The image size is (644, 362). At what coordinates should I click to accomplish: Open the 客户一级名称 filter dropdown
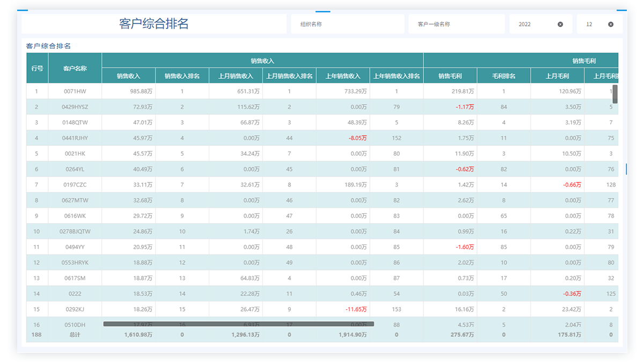tap(456, 24)
